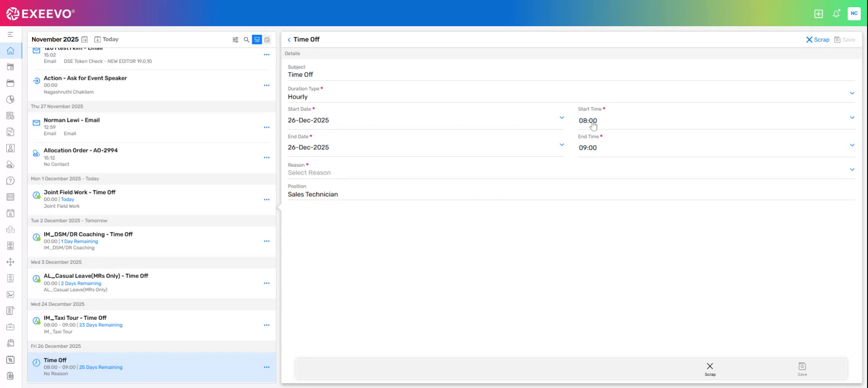This screenshot has height=388, width=868.
Task: Open the document check sidebar icon
Action: coord(10,116)
